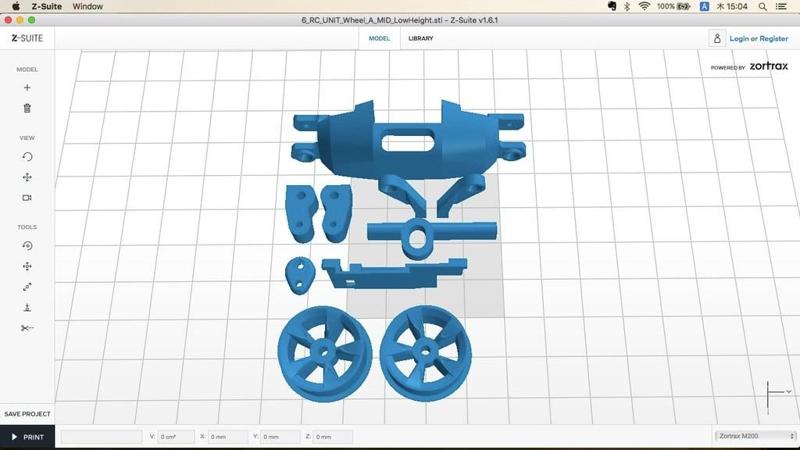800x450 pixels.
Task: Open the Zortrax M200 printer dropdown
Action: (756, 436)
